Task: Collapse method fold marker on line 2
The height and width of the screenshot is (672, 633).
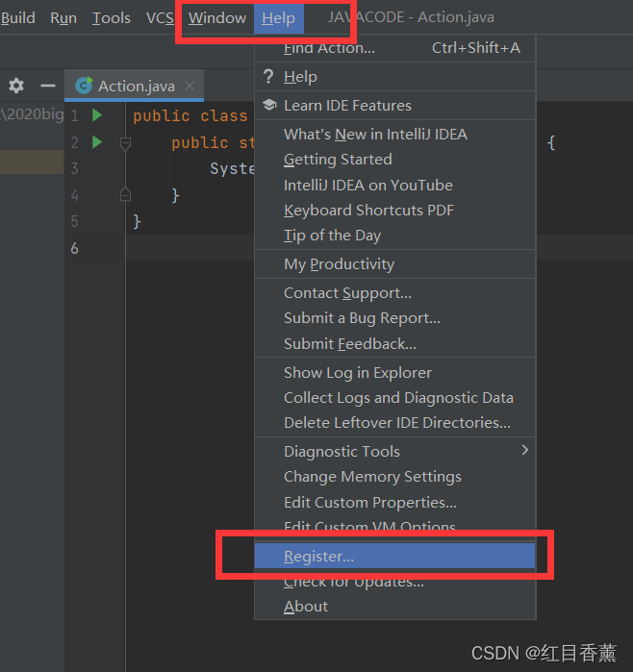Action: coord(125,143)
